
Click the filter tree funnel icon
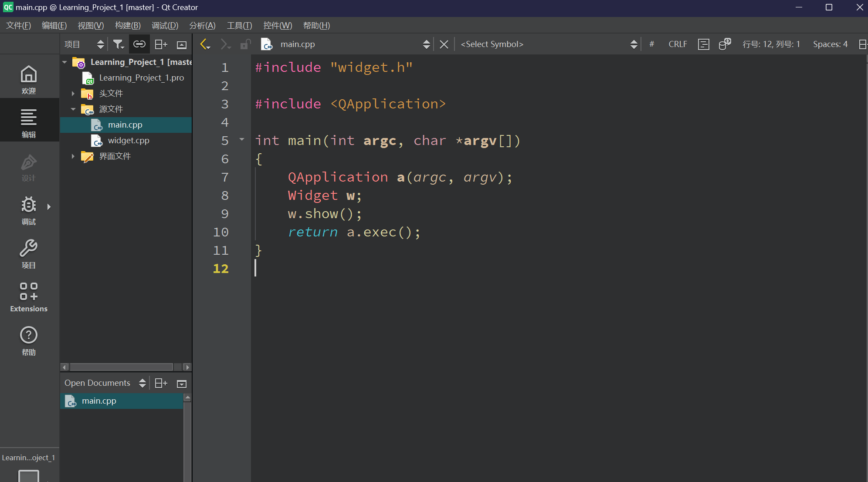point(118,44)
